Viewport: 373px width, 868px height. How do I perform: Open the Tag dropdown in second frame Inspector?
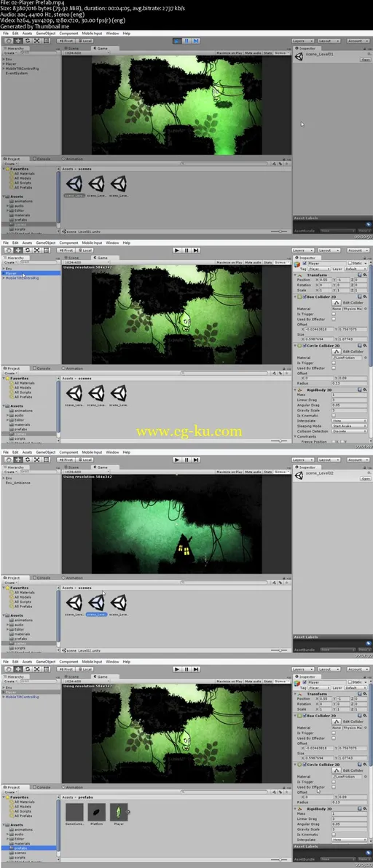click(x=318, y=269)
